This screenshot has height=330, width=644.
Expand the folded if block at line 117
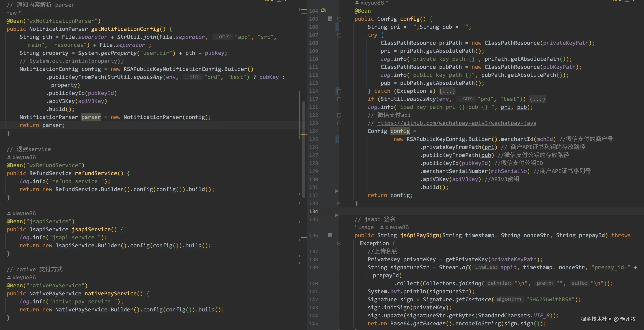click(339, 99)
